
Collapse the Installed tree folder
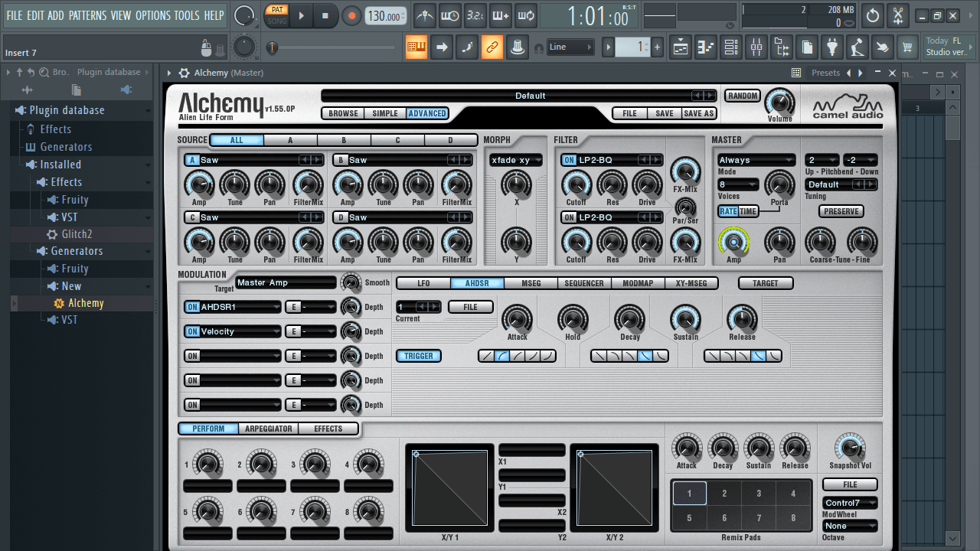click(60, 165)
